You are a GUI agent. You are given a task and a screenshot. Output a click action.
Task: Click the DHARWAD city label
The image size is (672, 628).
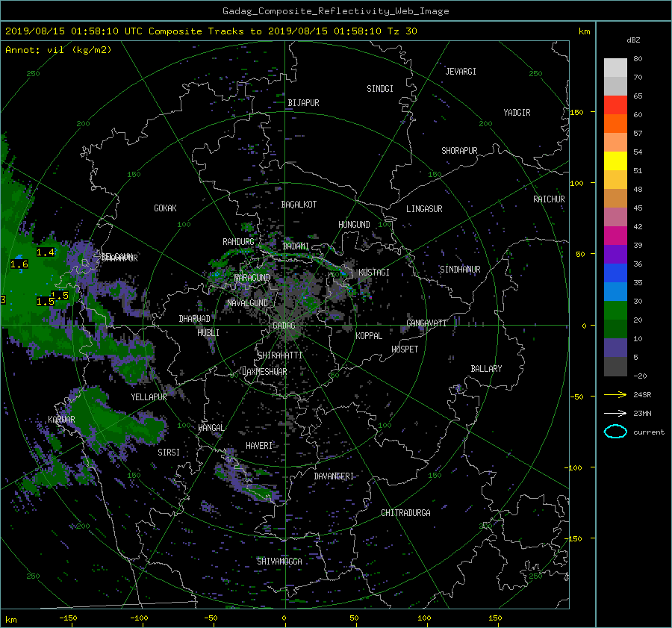click(x=194, y=319)
